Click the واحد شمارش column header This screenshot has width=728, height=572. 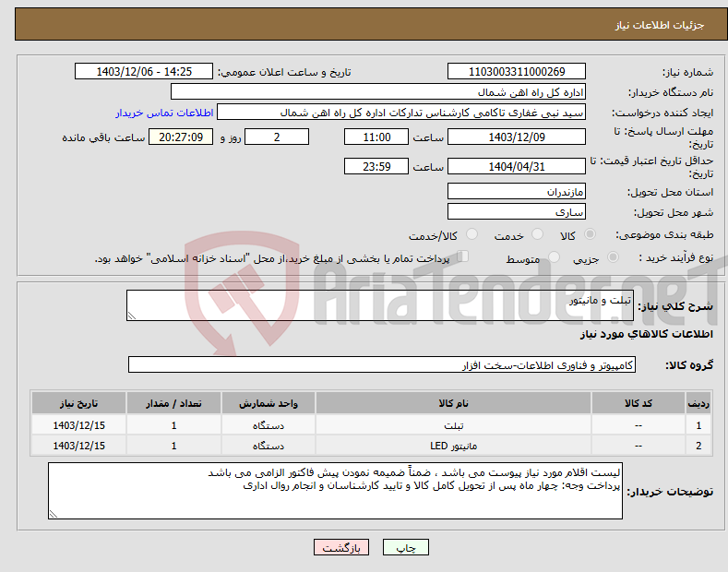[269, 403]
